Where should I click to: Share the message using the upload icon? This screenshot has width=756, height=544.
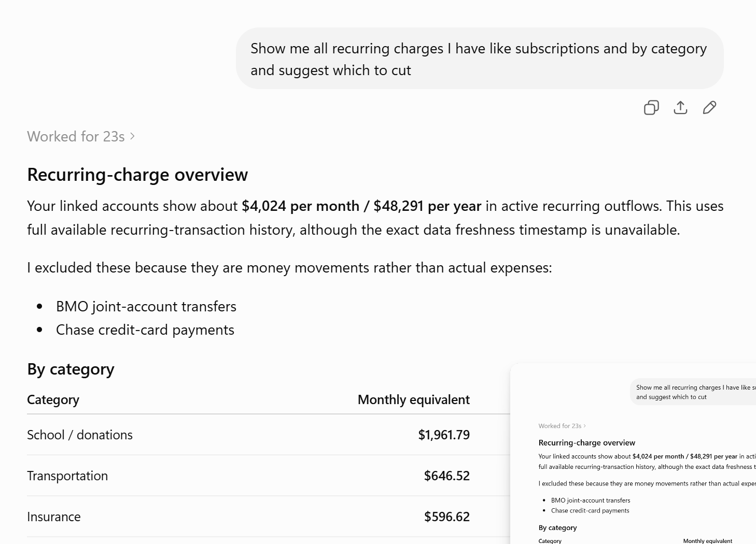point(680,107)
